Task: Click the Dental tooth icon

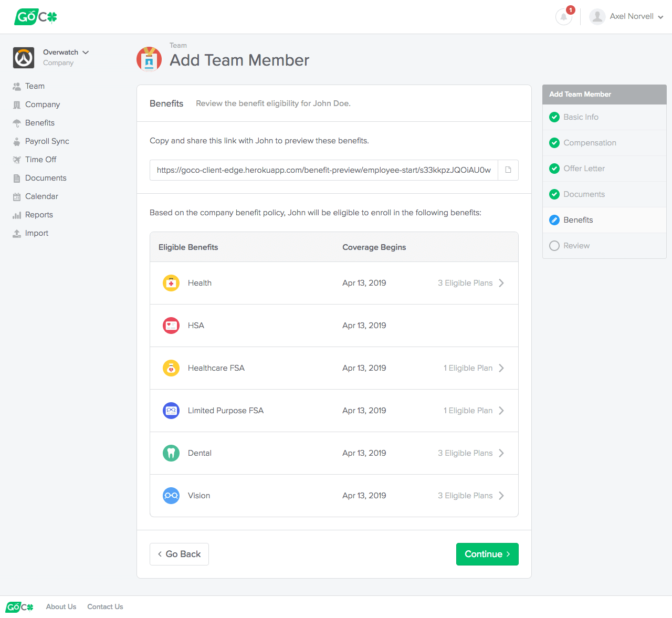Action: [171, 453]
